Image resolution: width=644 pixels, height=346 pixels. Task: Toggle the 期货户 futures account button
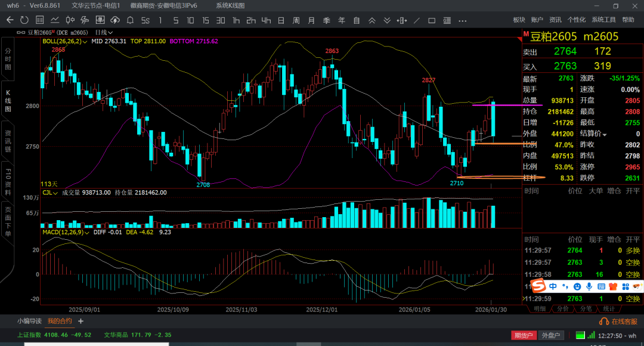(523, 335)
